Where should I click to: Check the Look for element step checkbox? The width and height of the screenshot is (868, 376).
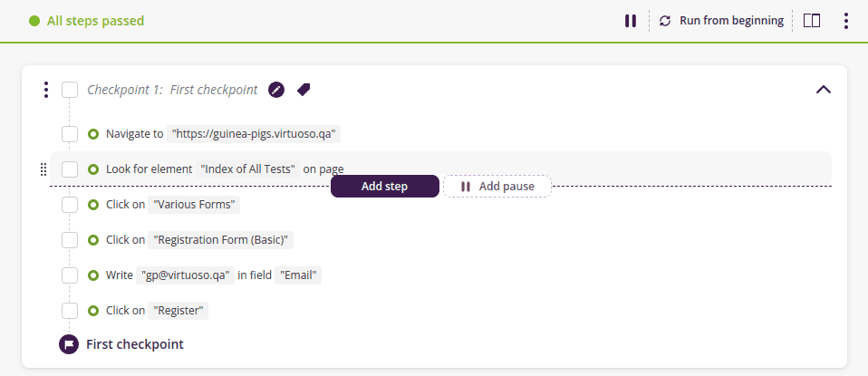click(x=70, y=169)
